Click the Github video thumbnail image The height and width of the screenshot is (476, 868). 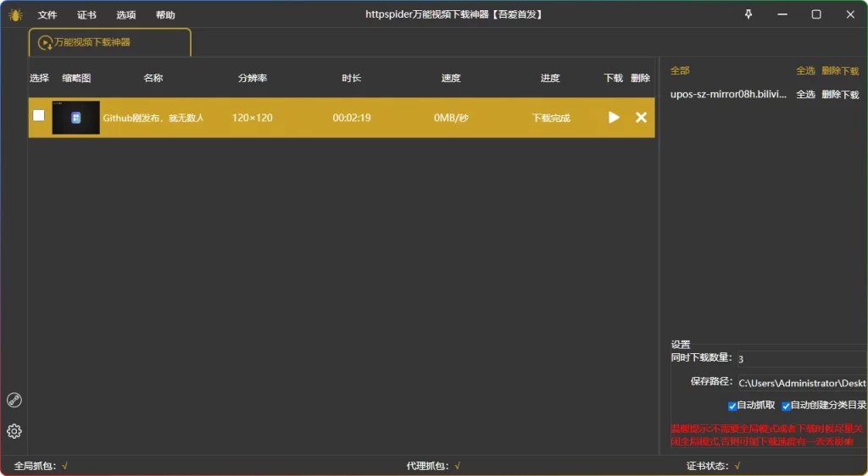pyautogui.click(x=76, y=118)
